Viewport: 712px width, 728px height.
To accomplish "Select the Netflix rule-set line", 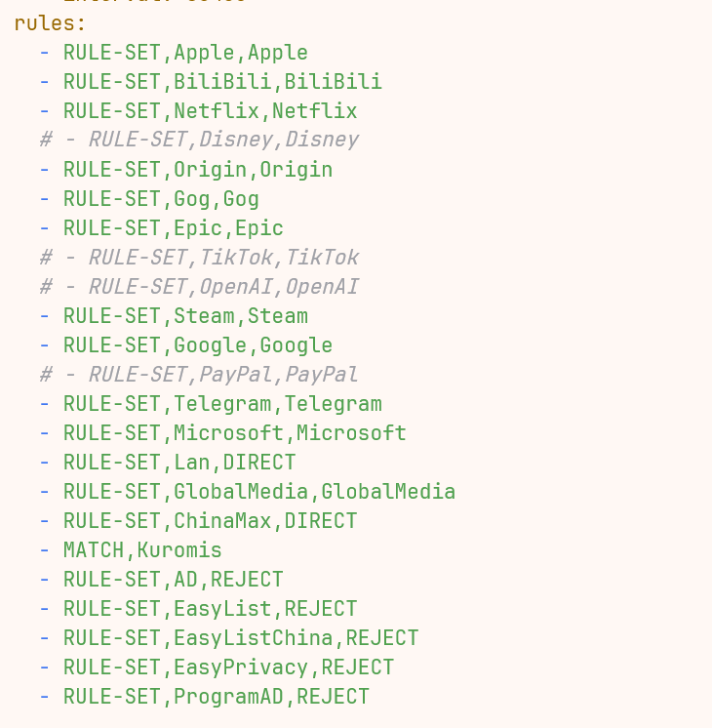I will pos(198,111).
